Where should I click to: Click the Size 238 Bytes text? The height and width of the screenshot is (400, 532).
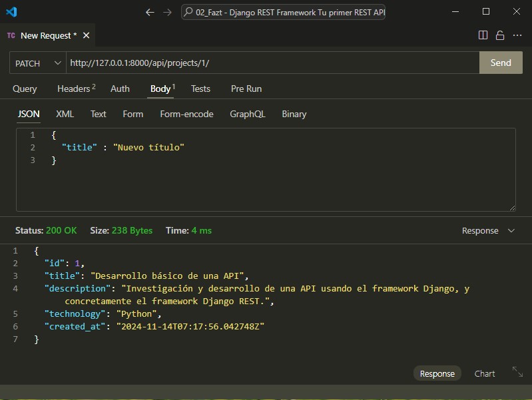pos(121,231)
